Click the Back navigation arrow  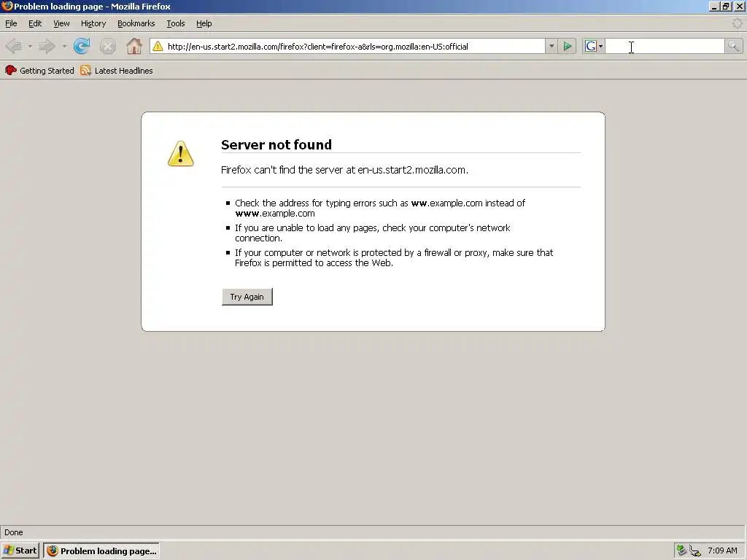point(13,46)
